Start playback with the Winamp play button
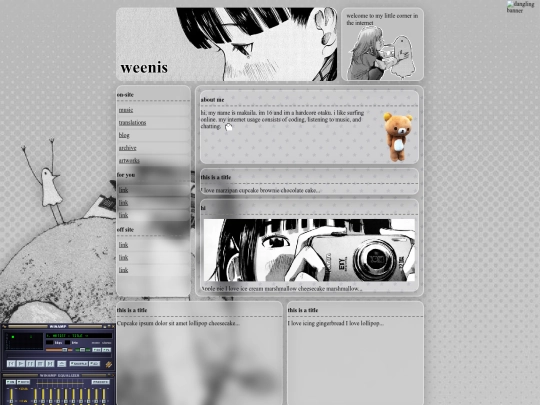Screen dimensions: 540x405 (x=21, y=363)
